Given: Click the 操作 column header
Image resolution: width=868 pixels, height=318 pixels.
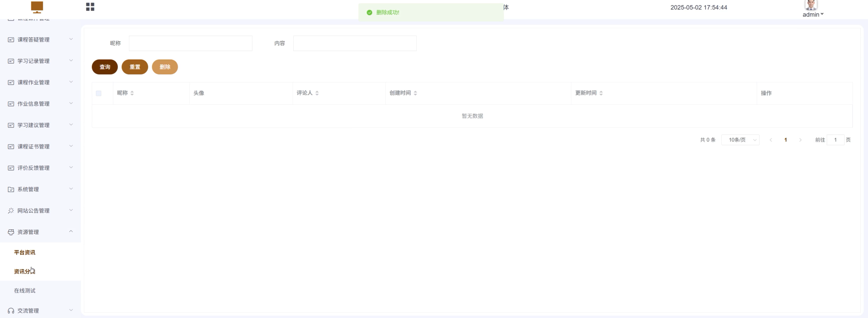Looking at the screenshot, I should click(x=766, y=93).
